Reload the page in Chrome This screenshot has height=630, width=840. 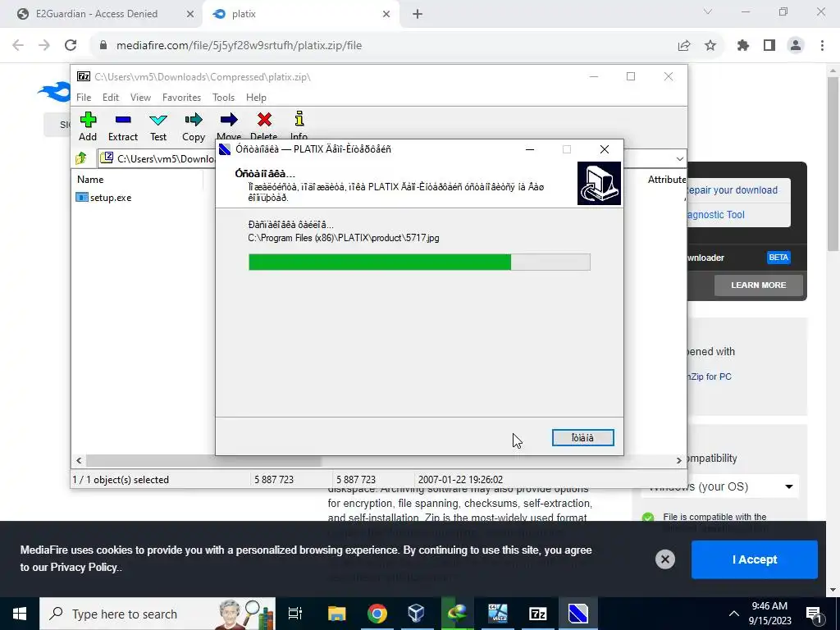click(71, 46)
